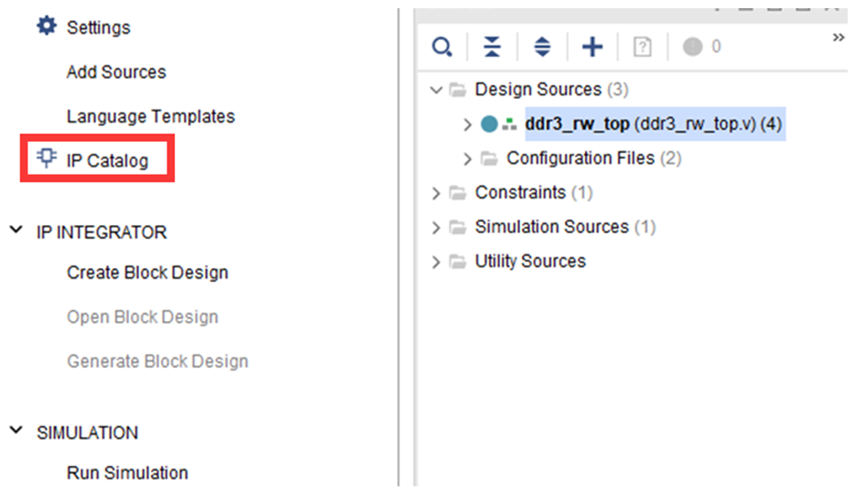The height and width of the screenshot is (504, 855).
Task: Click the Expand All icon
Action: point(542,47)
